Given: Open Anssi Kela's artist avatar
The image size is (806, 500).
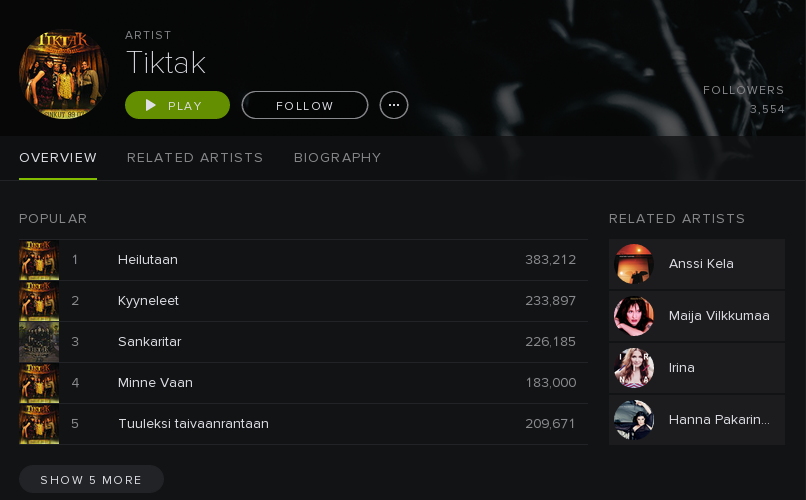Looking at the screenshot, I should pyautogui.click(x=634, y=264).
